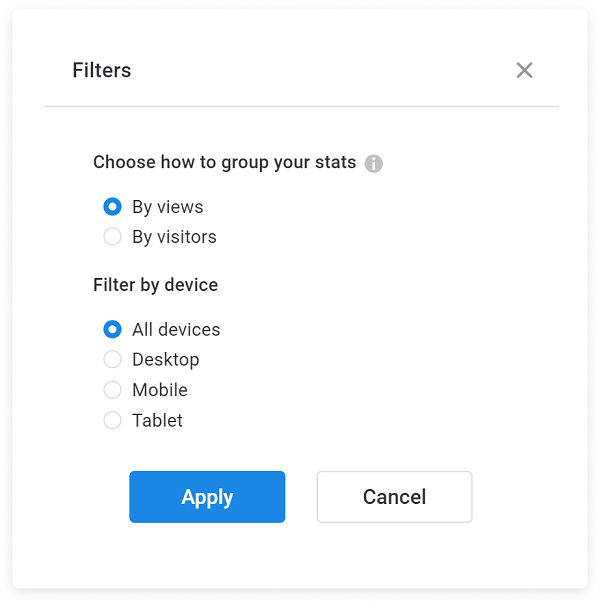Click the info icon beside group stats heading

374,163
